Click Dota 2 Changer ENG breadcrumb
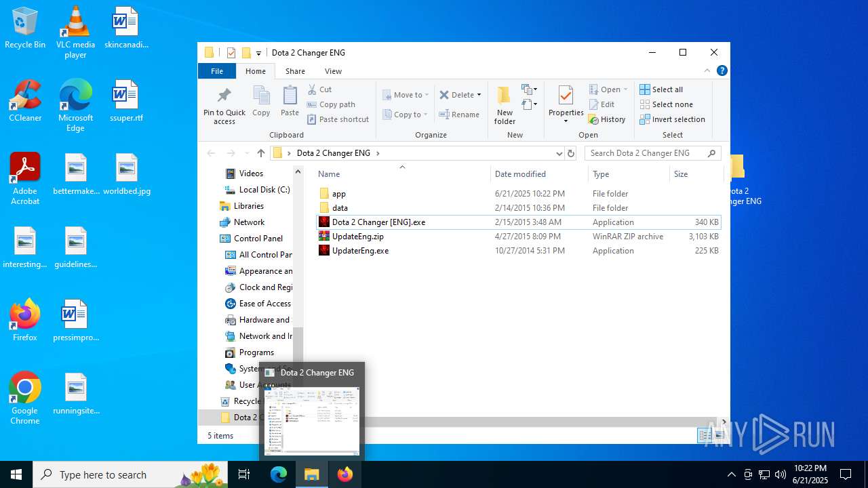Viewport: 868px width, 488px height. click(x=334, y=153)
